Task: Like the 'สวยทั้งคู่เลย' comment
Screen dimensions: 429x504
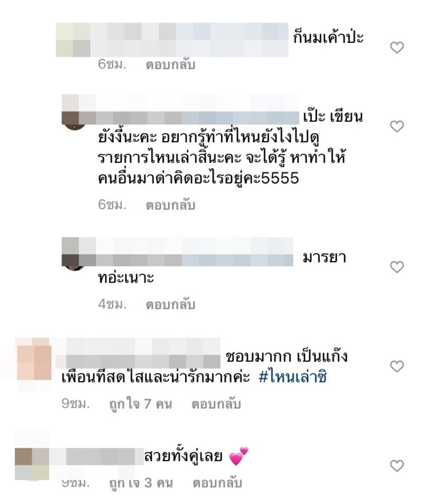Action: coord(397,466)
